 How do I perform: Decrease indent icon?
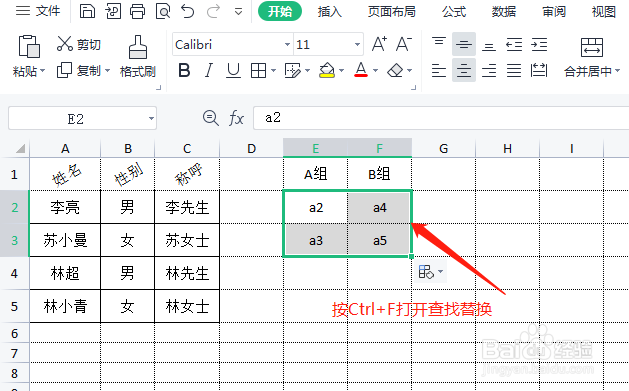click(x=514, y=44)
